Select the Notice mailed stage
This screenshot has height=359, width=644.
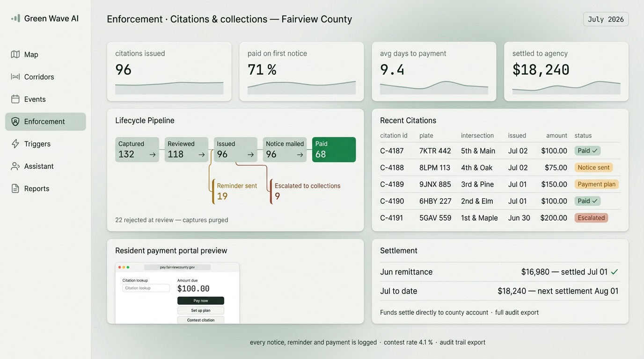[x=285, y=150]
